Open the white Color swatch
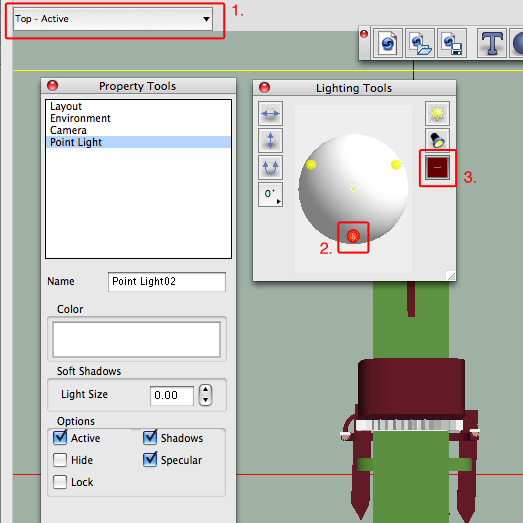The image size is (523, 523). (136, 339)
